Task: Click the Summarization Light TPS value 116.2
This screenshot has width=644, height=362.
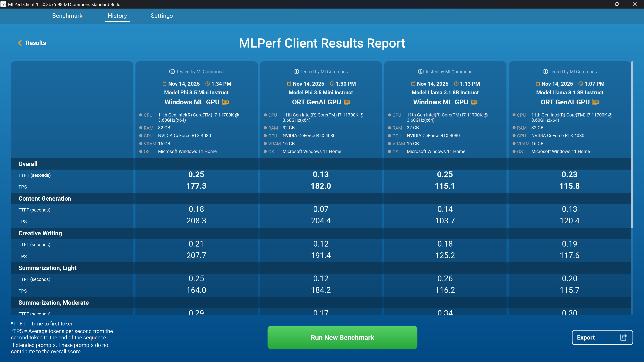Action: pyautogui.click(x=445, y=290)
